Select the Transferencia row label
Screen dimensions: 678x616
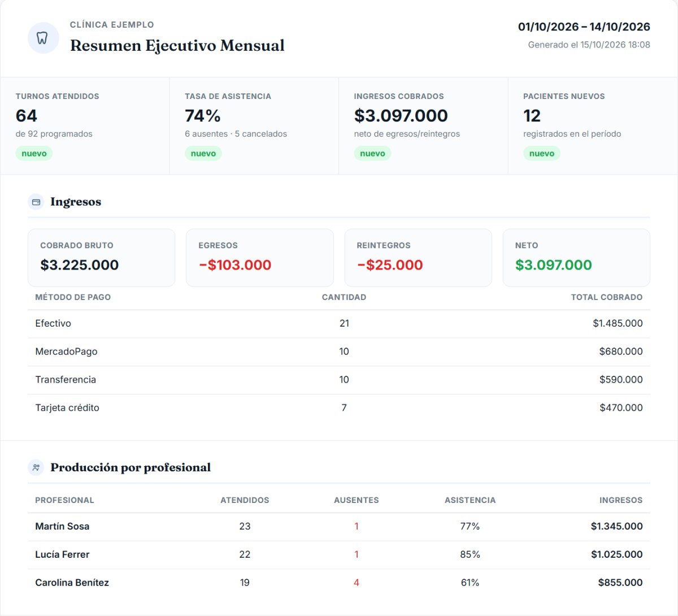pyautogui.click(x=66, y=380)
